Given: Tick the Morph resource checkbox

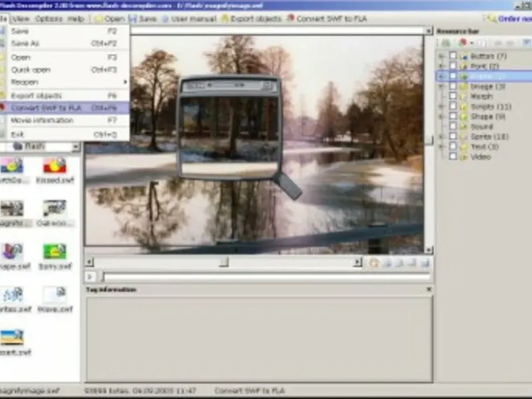Looking at the screenshot, I should (453, 96).
